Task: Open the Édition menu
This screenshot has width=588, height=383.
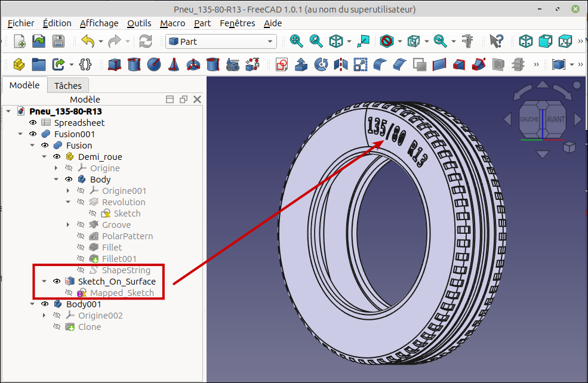Action: coord(57,23)
